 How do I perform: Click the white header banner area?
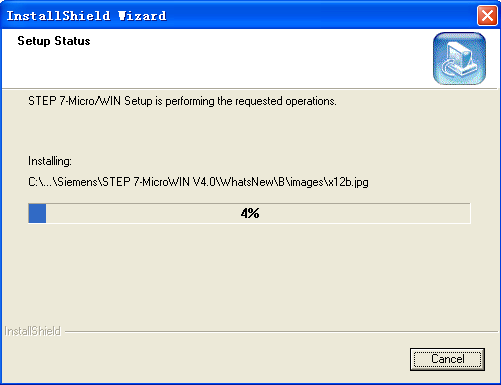217,59
